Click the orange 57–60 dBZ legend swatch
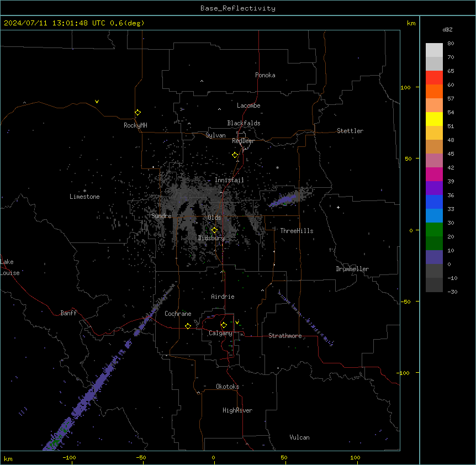This screenshot has width=476, height=465. pyautogui.click(x=434, y=92)
